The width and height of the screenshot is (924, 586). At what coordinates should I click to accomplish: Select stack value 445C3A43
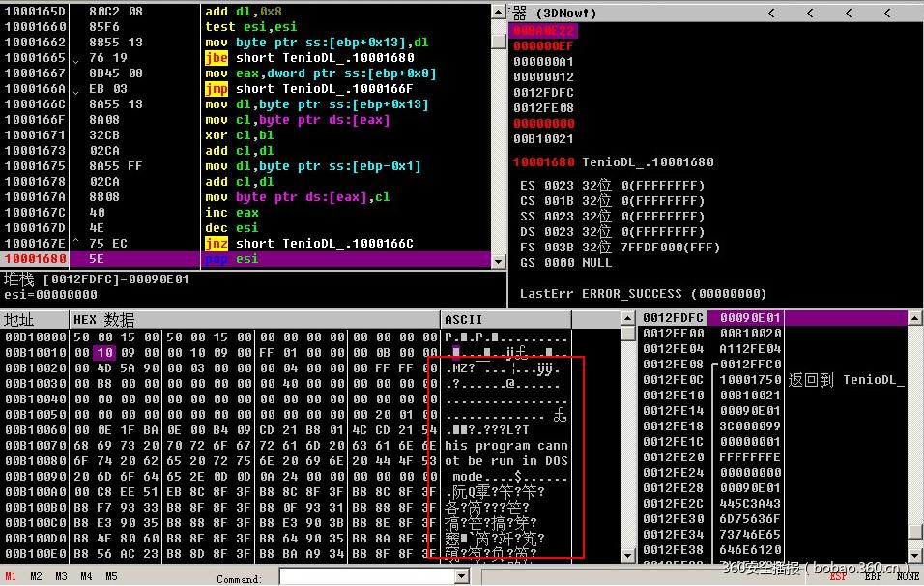[x=750, y=504]
